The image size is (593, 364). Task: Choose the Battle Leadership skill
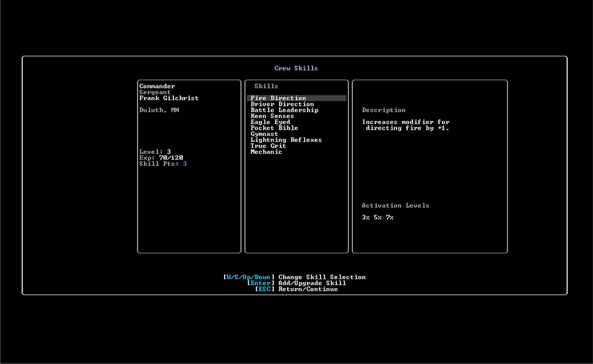[284, 110]
